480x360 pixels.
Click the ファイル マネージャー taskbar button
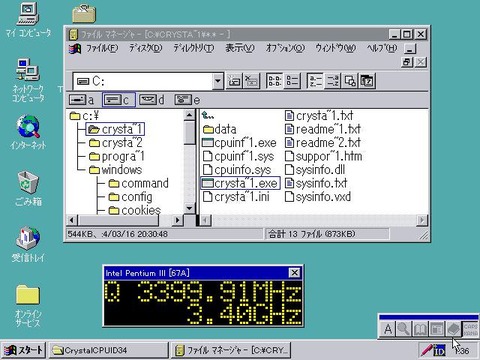[231, 350]
